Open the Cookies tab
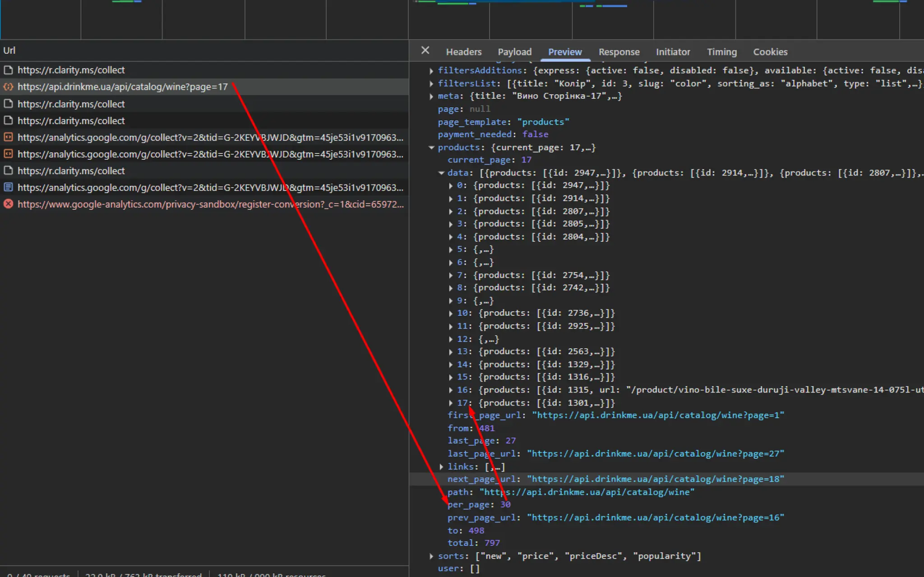This screenshot has height=577, width=924. tap(770, 52)
